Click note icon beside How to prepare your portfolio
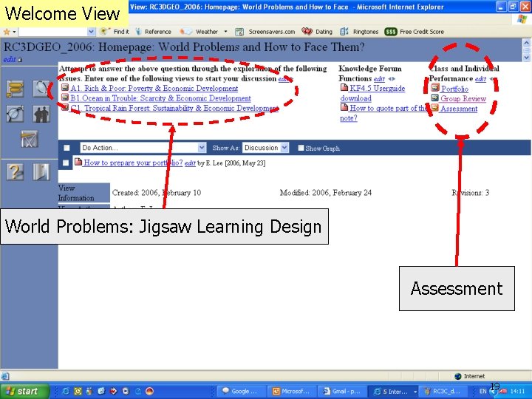The width and height of the screenshot is (532, 399). pyautogui.click(x=78, y=162)
